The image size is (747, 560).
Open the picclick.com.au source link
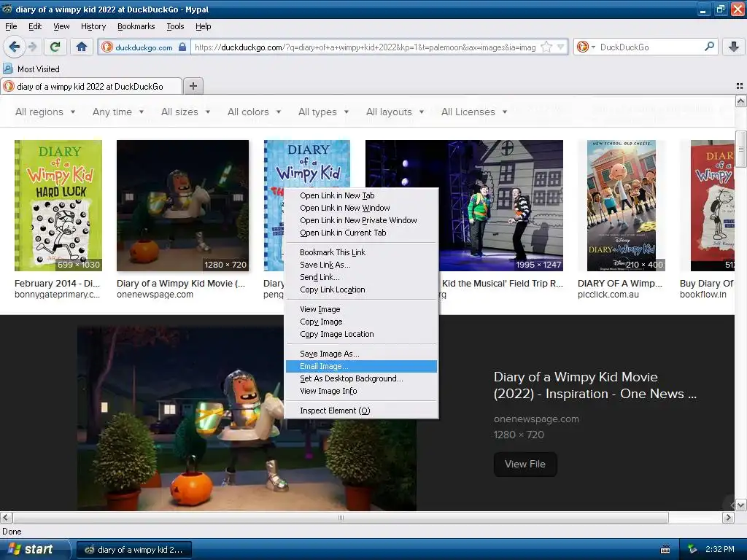coord(608,295)
